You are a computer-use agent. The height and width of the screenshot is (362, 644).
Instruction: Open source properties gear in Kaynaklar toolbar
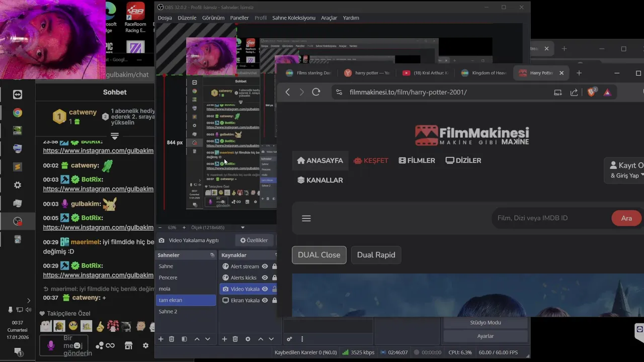coord(248,339)
